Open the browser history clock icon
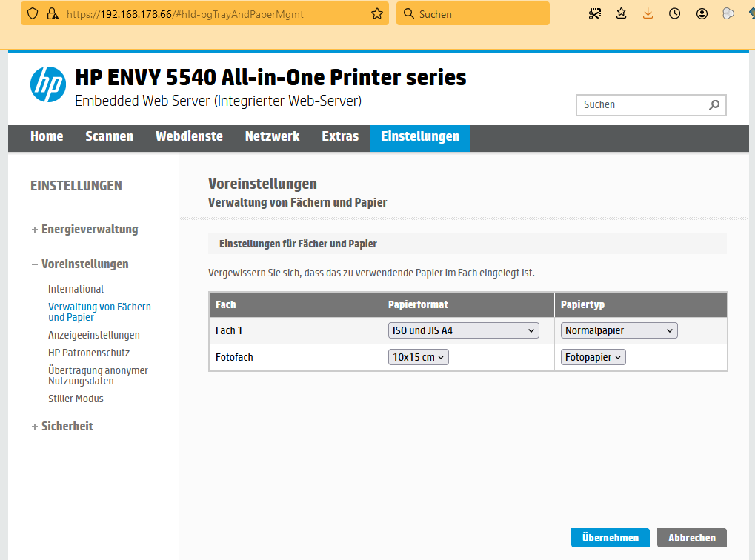 tap(674, 13)
